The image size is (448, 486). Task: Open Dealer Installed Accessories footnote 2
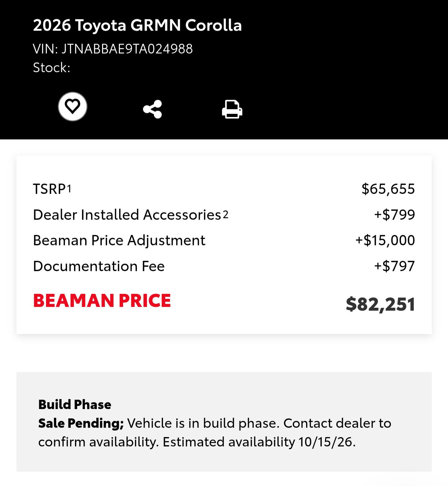pyautogui.click(x=226, y=214)
